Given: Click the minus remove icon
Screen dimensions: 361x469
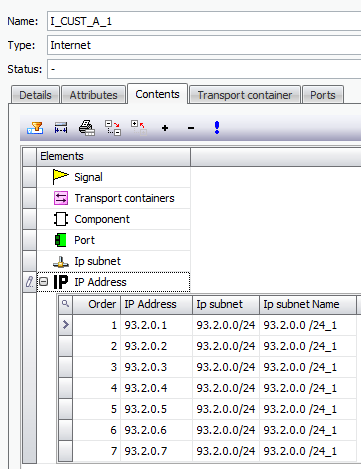Looking at the screenshot, I should click(191, 128).
